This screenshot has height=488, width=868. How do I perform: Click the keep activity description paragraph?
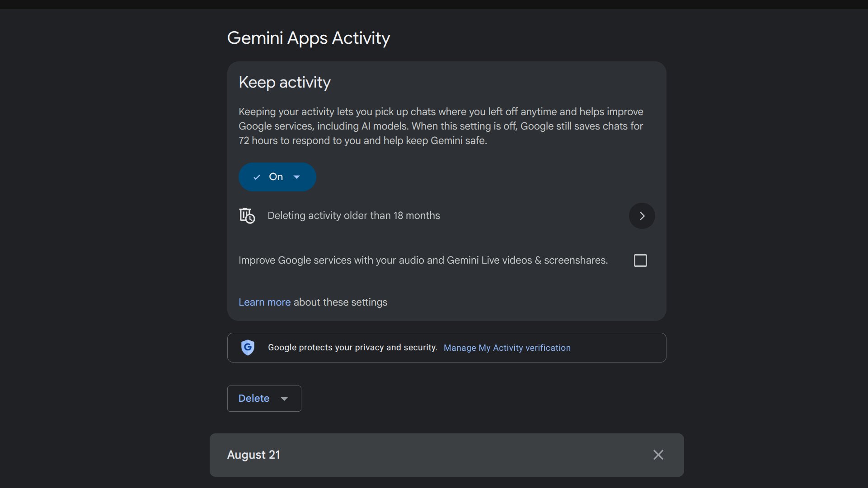click(441, 126)
